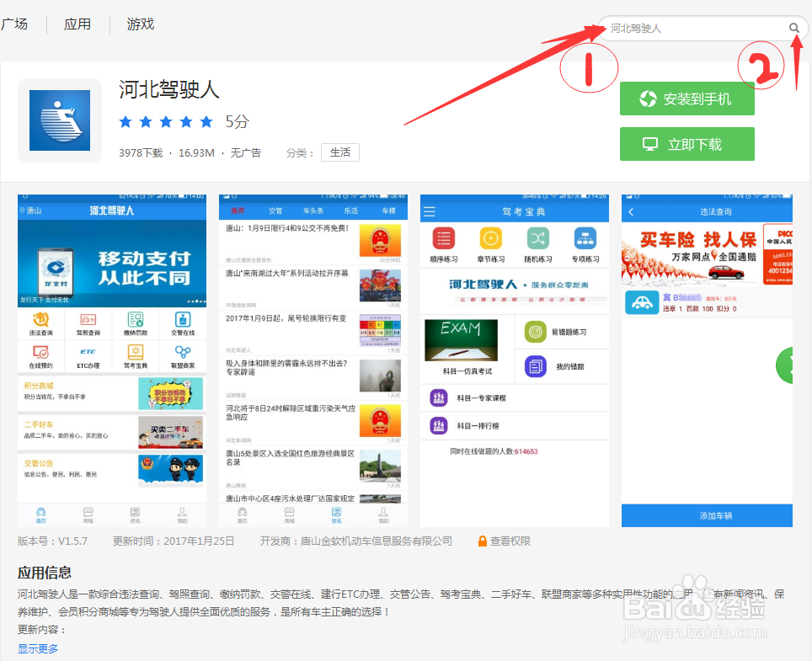Open the 广场 tab

point(14,24)
